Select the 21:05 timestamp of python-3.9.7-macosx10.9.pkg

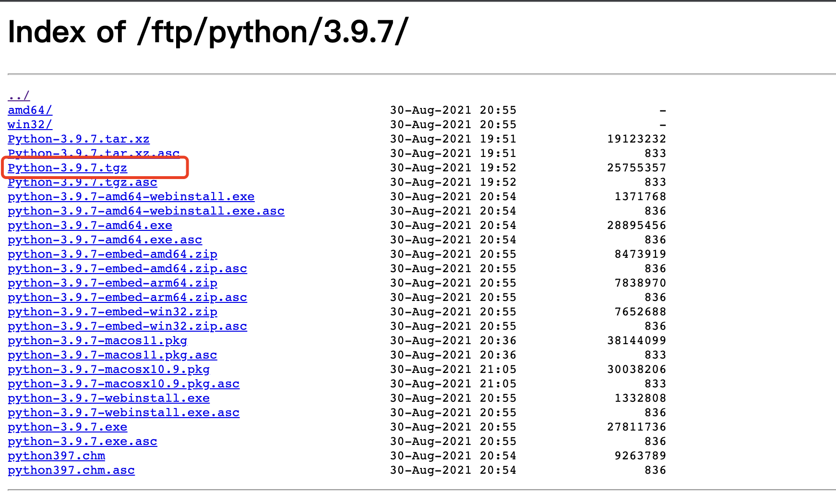click(x=453, y=369)
